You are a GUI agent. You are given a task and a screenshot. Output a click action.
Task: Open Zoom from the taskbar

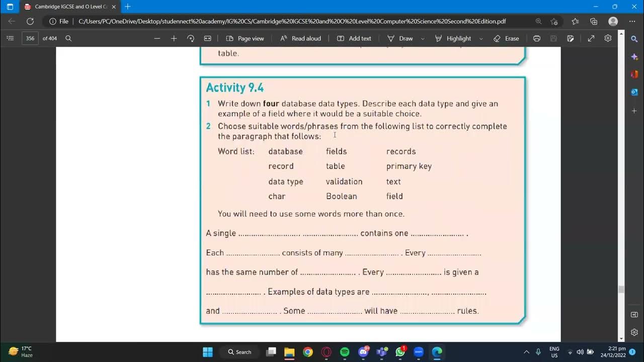click(419, 352)
